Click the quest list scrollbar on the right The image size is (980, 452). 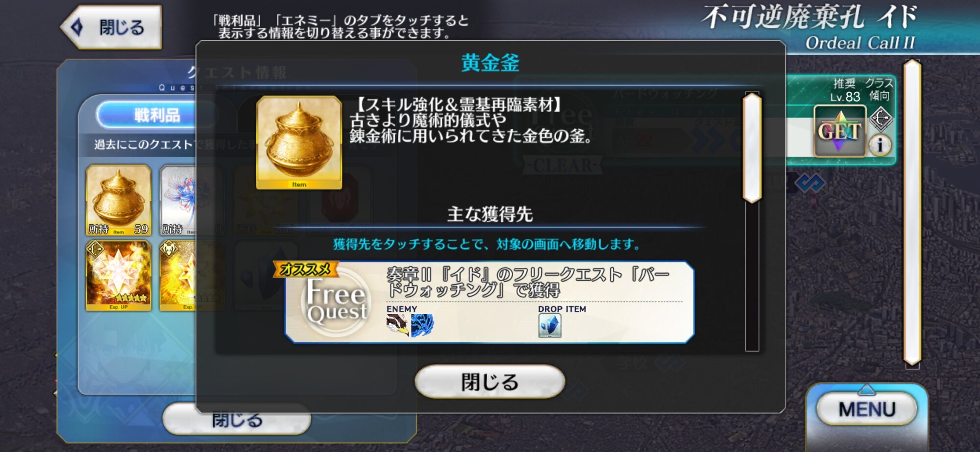[x=912, y=213]
